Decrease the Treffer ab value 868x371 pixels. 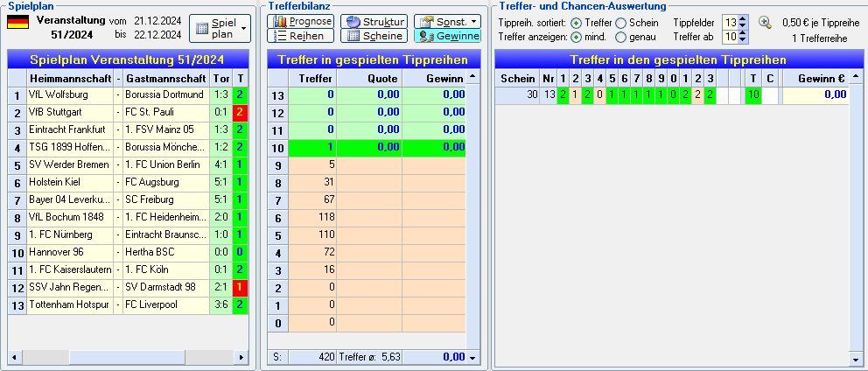click(744, 40)
